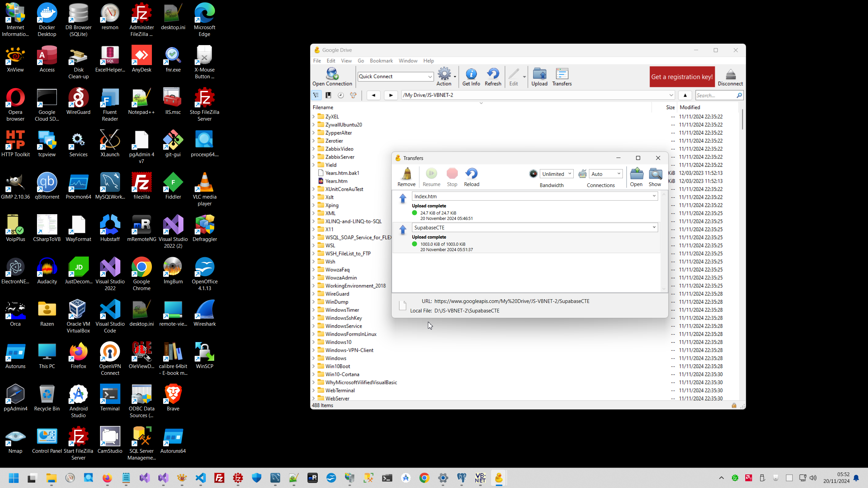
Task: Click the Open Connection globe icon
Action: (332, 74)
